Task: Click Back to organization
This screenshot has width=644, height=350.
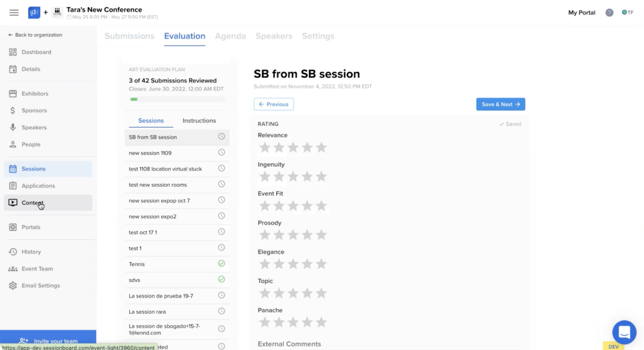Action: pos(35,35)
